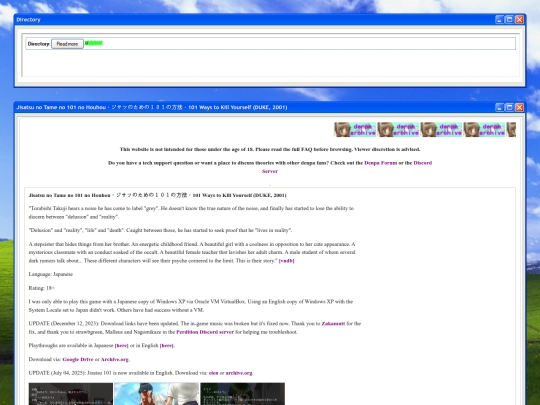The height and width of the screenshot is (405, 540).
Task: Click the green marquee text in the Directory window
Action: (94, 43)
